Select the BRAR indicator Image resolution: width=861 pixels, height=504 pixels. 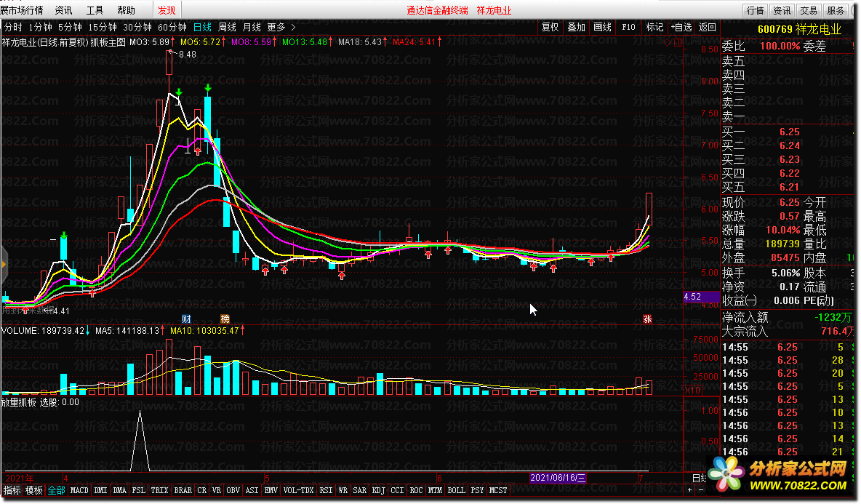coord(183,490)
